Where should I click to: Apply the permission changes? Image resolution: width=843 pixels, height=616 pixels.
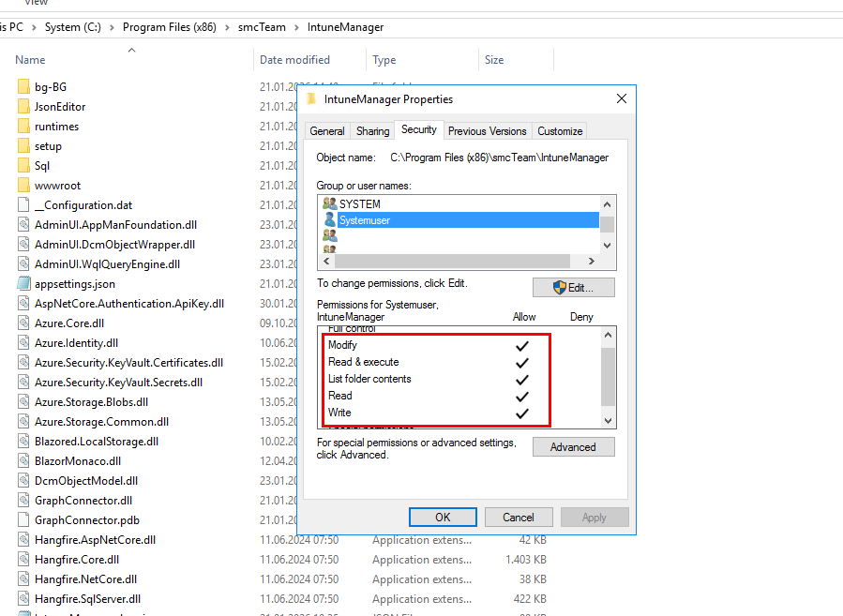[x=595, y=517]
